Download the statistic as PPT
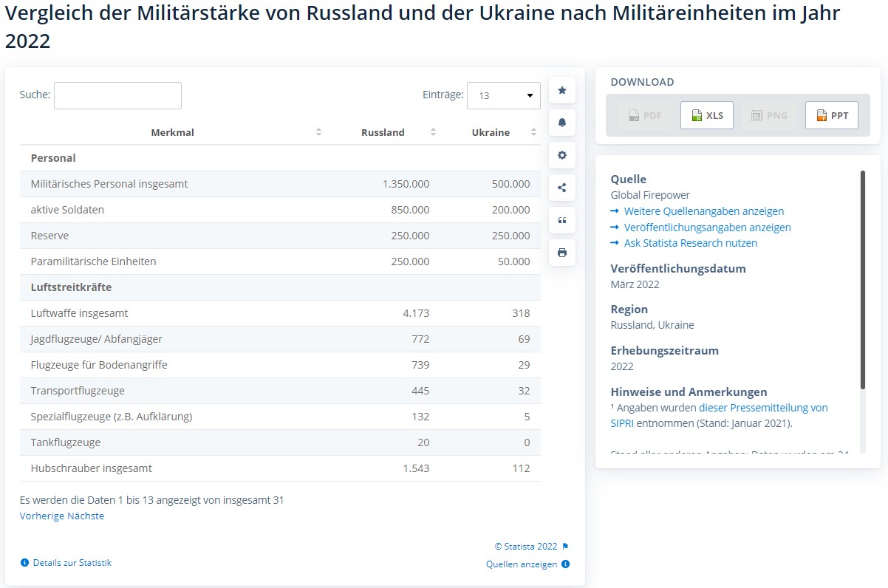This screenshot has height=588, width=888. point(832,115)
